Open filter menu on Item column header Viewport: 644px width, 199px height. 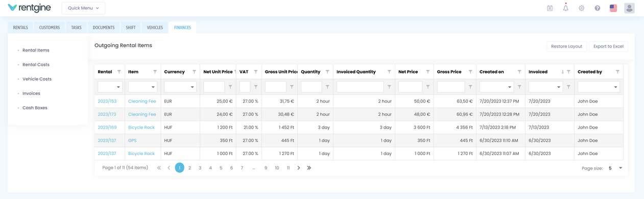tap(155, 72)
